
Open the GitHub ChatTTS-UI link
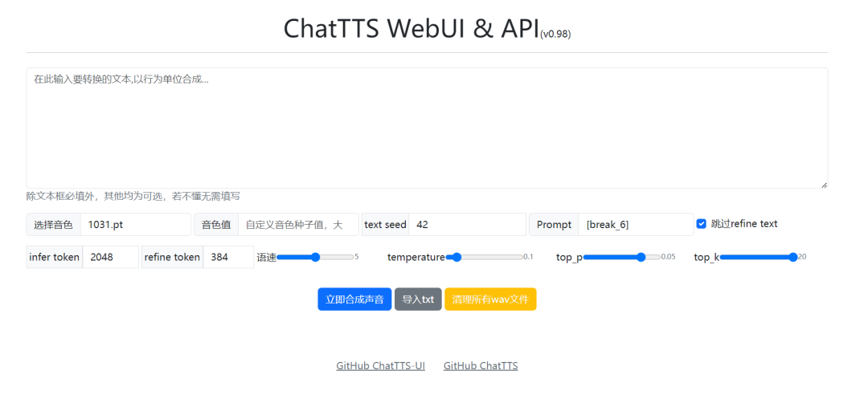(380, 365)
